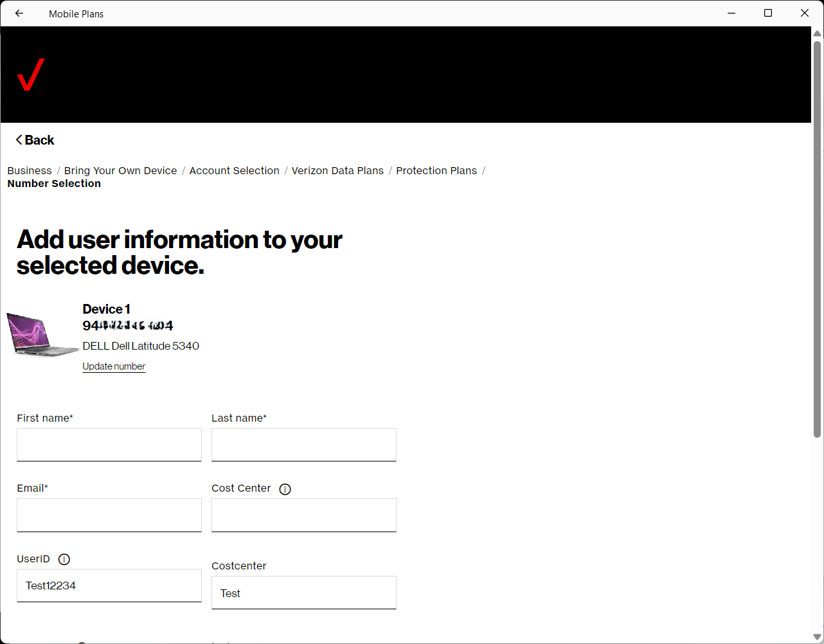Image resolution: width=824 pixels, height=644 pixels.
Task: Open the Cost Center info tooltip icon
Action: tap(285, 489)
